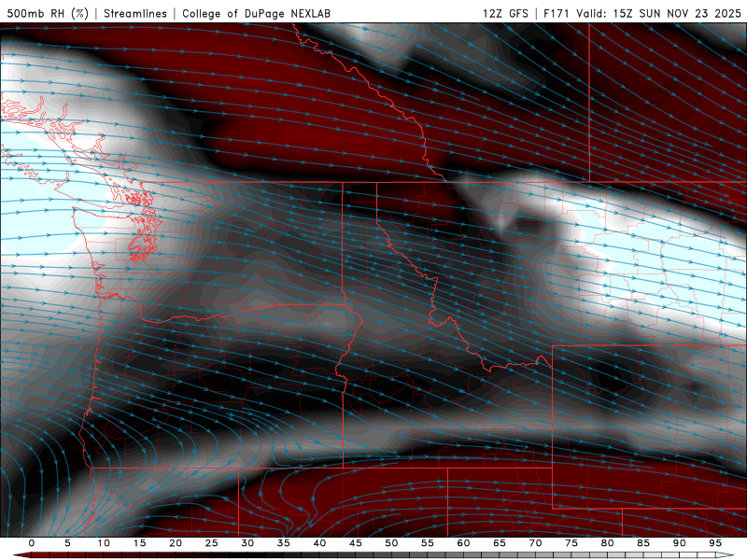Viewport: 747px width, 560px height.
Task: Click the "75" color bar label
Action: [571, 543]
